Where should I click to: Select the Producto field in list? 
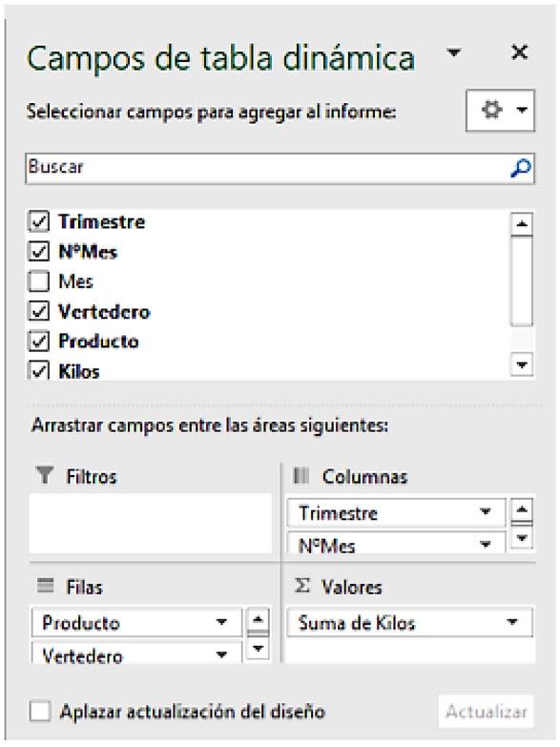coord(98,342)
